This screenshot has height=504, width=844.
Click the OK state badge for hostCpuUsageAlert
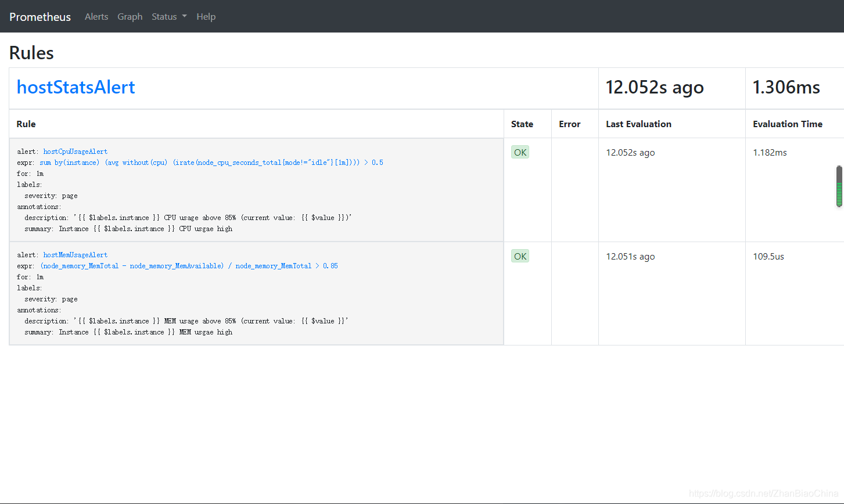(x=520, y=152)
